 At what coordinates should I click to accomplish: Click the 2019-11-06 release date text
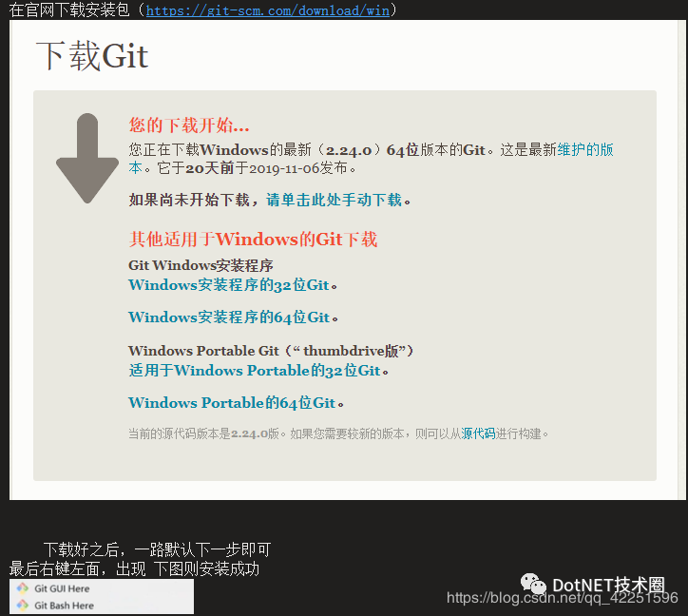[284, 168]
